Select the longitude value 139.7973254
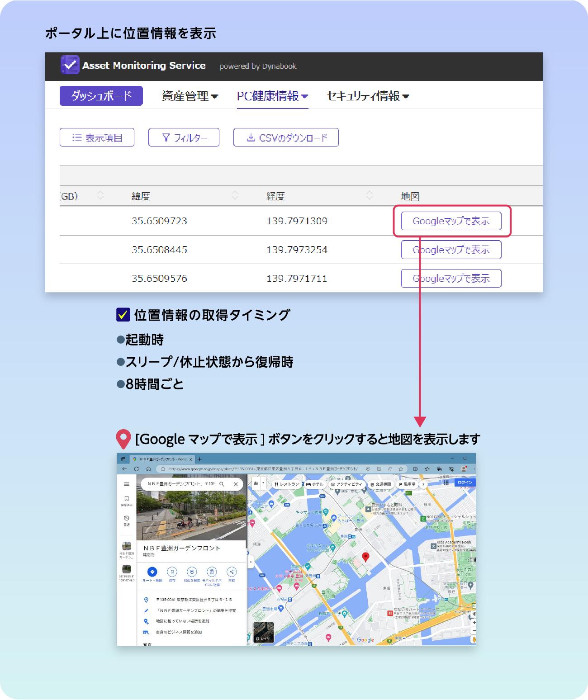 tap(297, 250)
